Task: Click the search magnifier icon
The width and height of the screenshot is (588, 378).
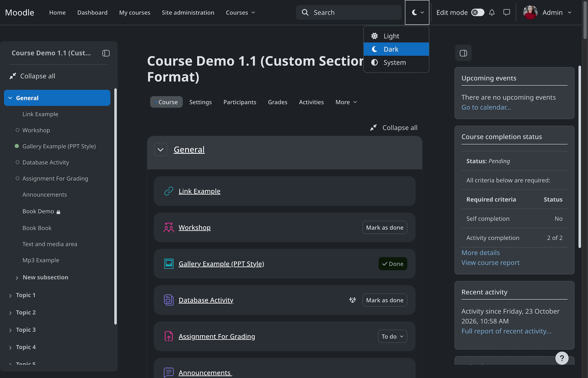Action: (305, 12)
